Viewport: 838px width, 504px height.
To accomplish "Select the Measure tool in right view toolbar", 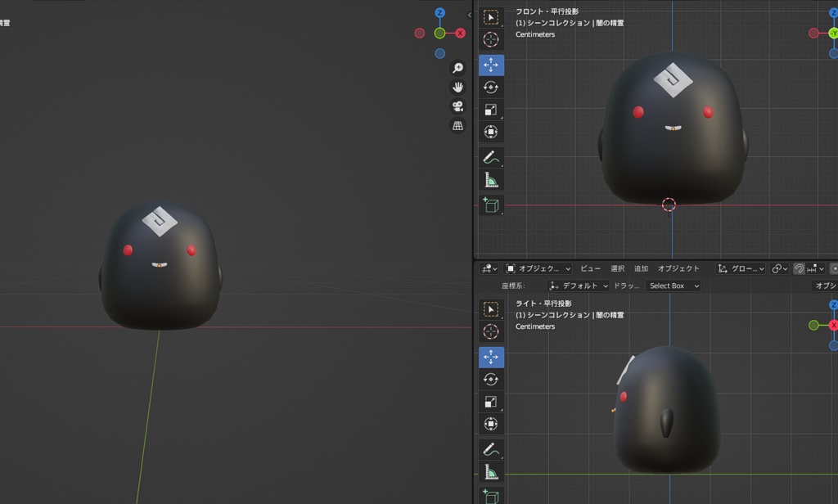I will [x=491, y=471].
